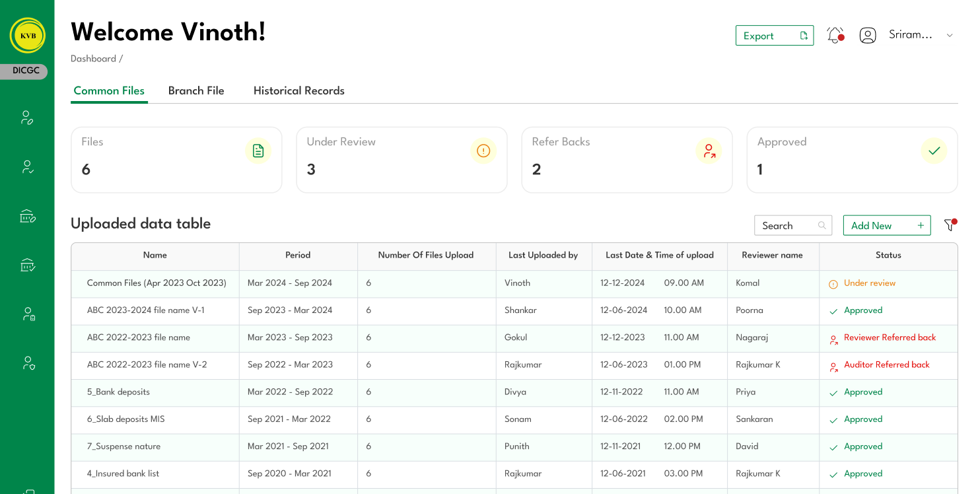Select ABC 2023-2024 file name V-1
This screenshot has width=980, height=494.
pos(146,310)
